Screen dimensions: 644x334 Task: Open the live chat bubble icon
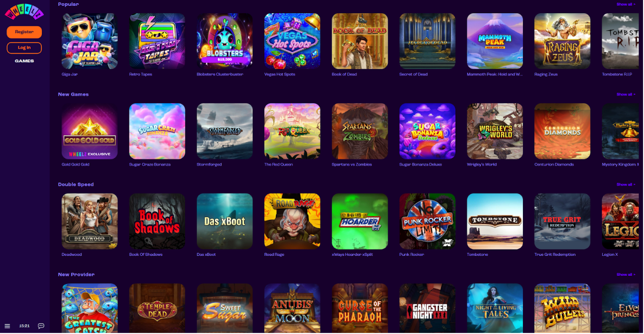(x=41, y=326)
